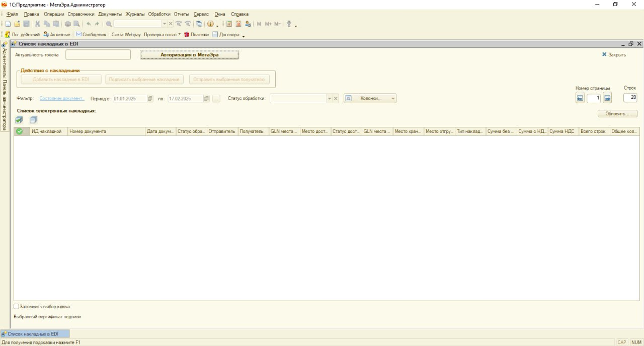Open the Сервис menu
Image resolution: width=644 pixels, height=346 pixels.
[201, 14]
